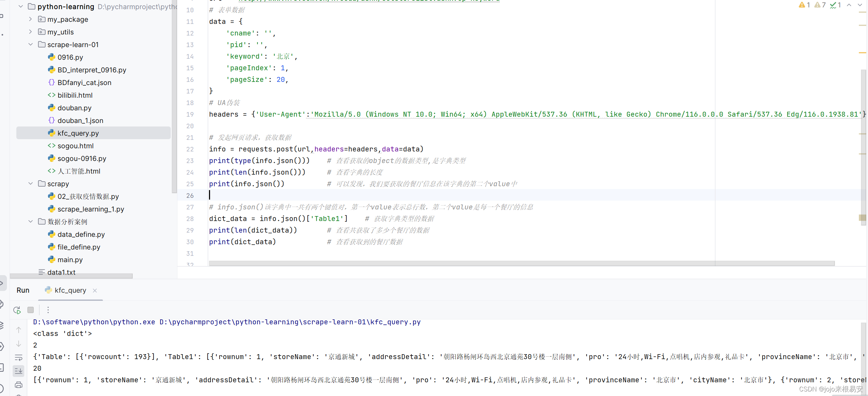Collapse the scrape-learn-01 folder

(31, 45)
